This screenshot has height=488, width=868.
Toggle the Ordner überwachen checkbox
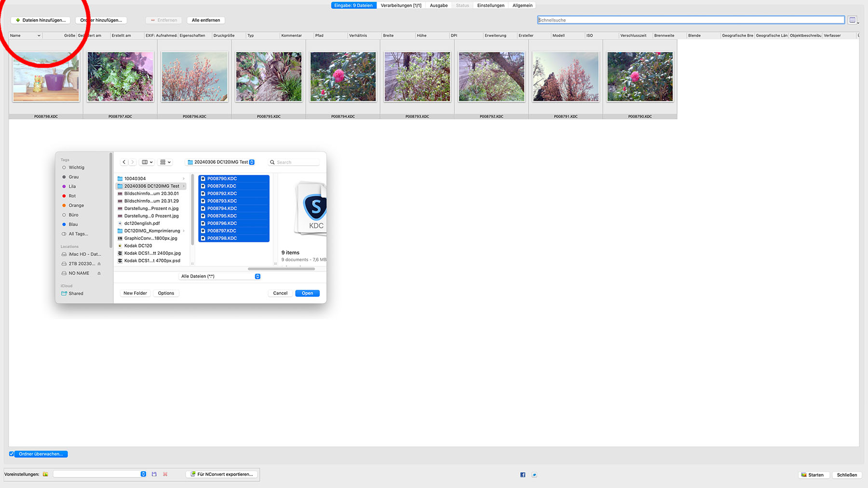pyautogui.click(x=12, y=454)
